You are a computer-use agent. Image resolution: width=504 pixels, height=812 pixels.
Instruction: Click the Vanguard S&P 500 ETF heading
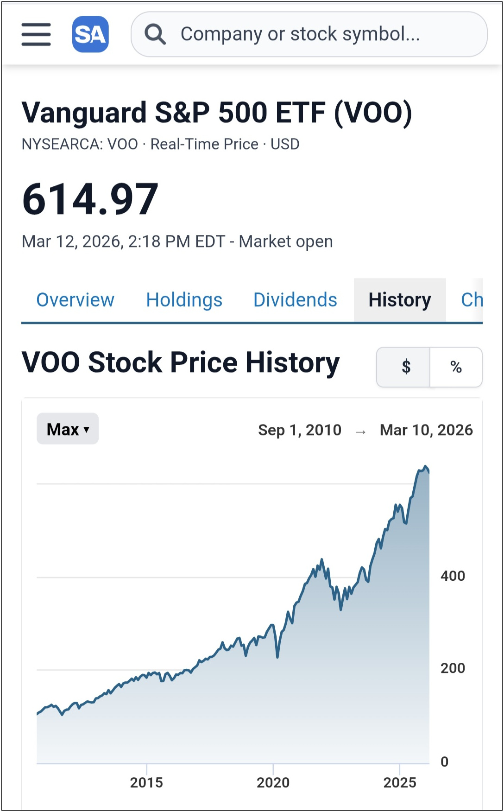pyautogui.click(x=216, y=113)
